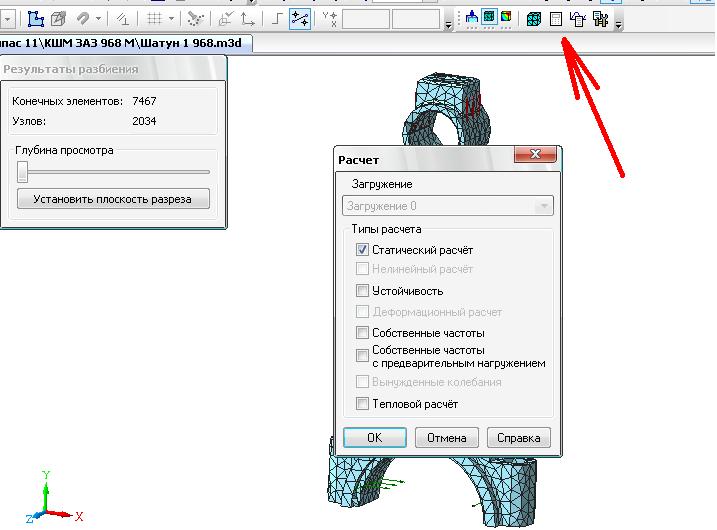Click the perpendicular constraint icon
This screenshot has height=530, width=717.
[122, 19]
